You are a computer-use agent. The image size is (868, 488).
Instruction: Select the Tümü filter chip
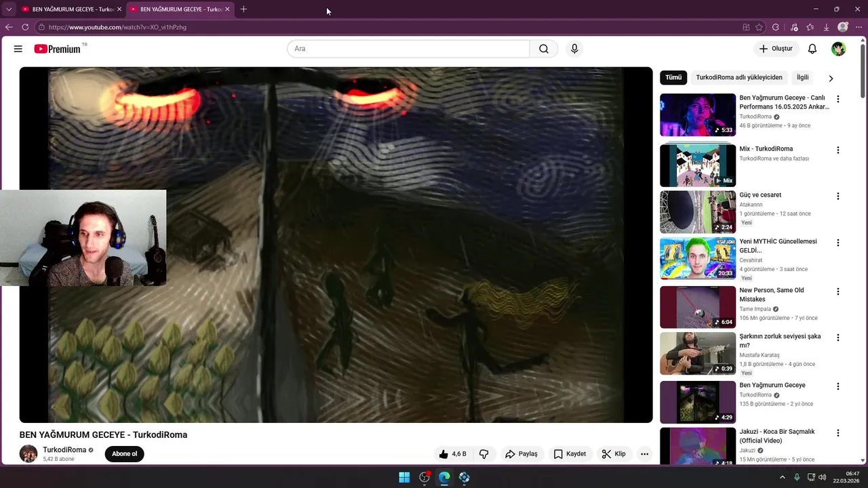(673, 77)
